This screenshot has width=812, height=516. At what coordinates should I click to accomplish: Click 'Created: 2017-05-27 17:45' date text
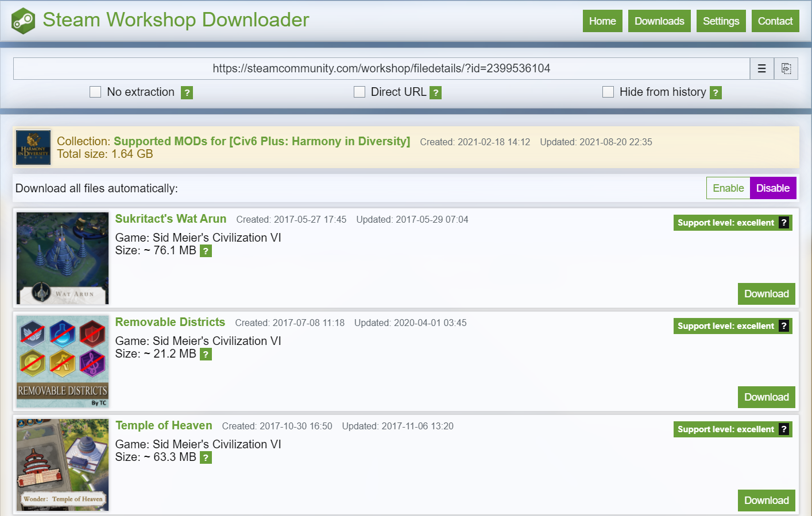click(291, 220)
